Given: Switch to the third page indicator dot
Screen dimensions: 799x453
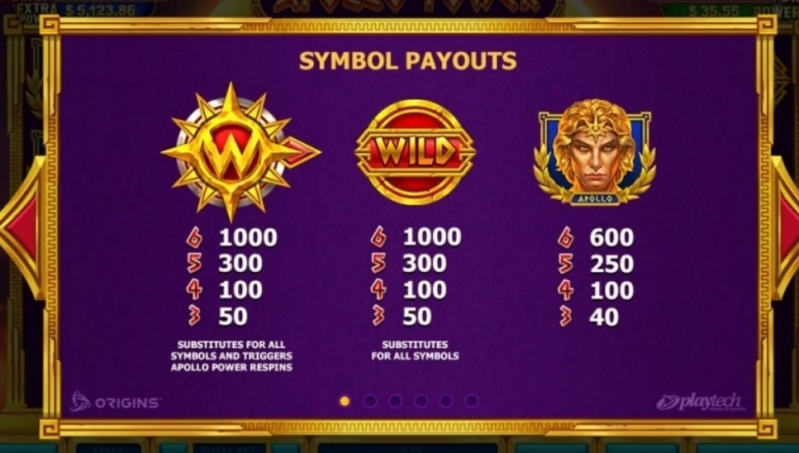Looking at the screenshot, I should point(395,401).
